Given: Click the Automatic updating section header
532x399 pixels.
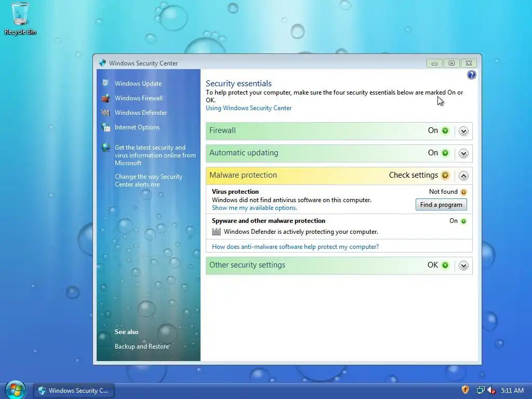Looking at the screenshot, I should [x=339, y=153].
